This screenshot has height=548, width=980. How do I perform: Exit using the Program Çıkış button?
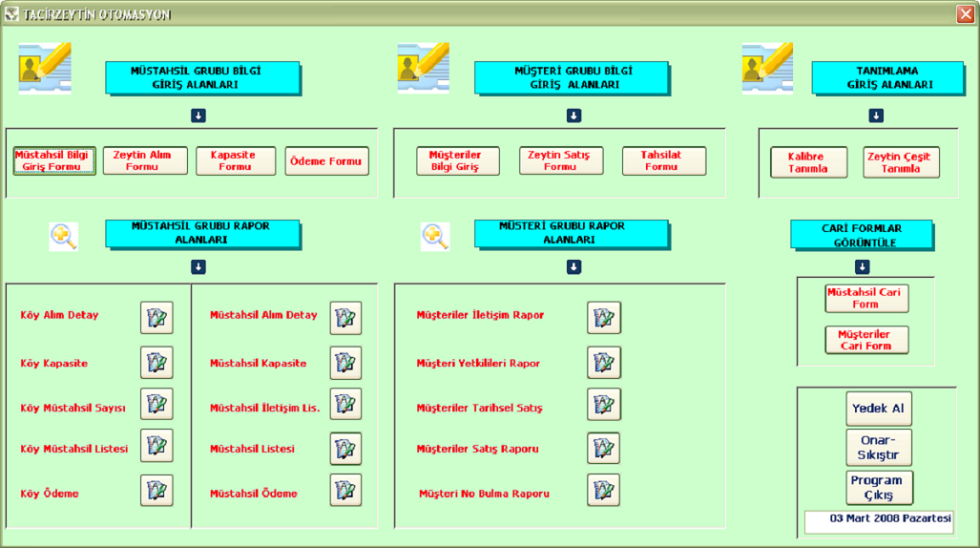[x=879, y=488]
